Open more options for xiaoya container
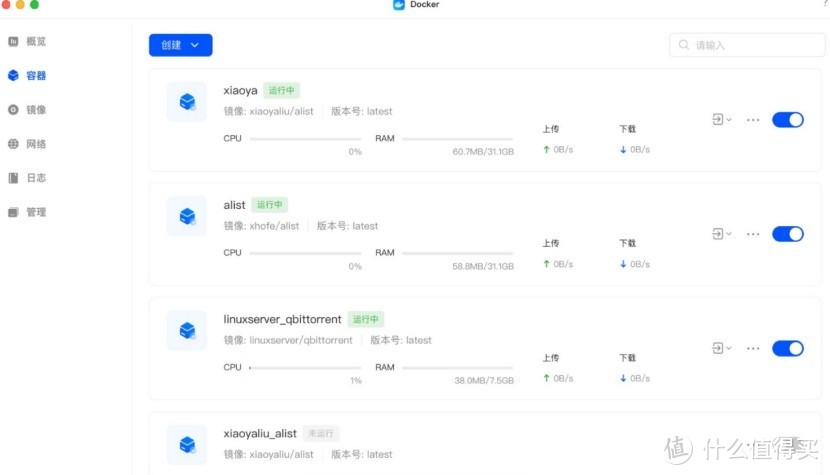The image size is (830, 475). point(753,120)
